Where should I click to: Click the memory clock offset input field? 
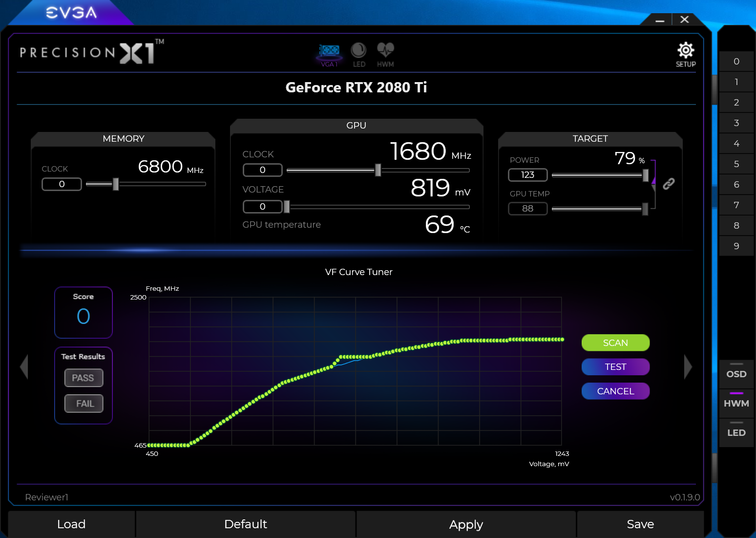click(x=62, y=184)
